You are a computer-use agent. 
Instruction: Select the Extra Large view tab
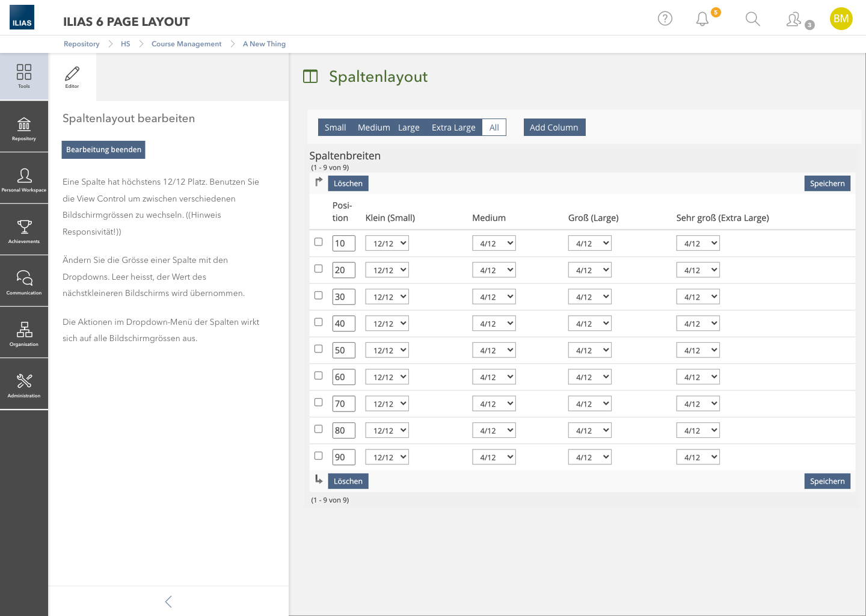tap(453, 128)
